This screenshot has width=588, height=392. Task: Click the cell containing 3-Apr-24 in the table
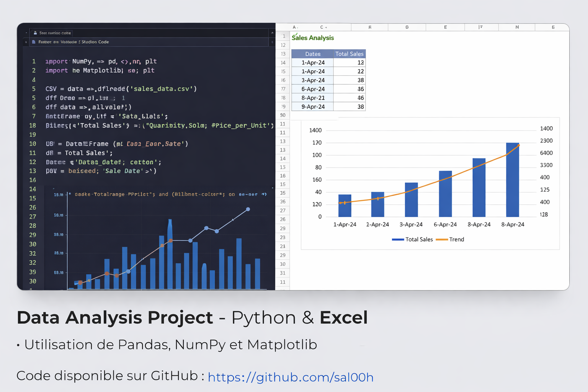[312, 80]
